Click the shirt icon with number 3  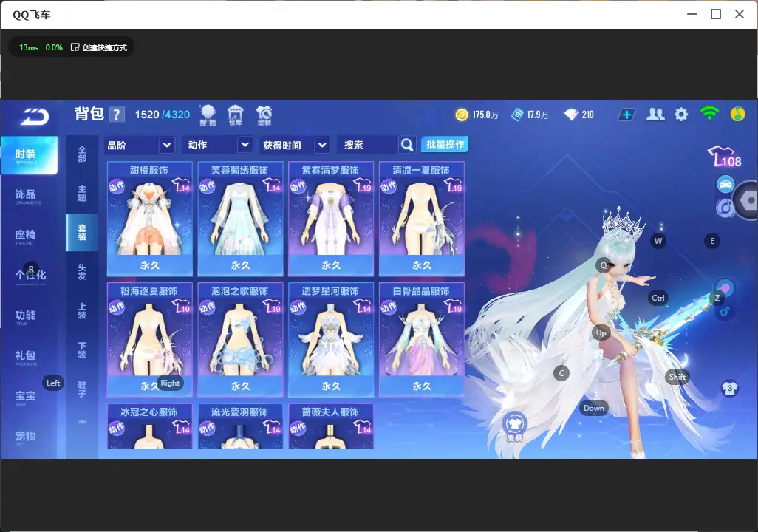(729, 389)
